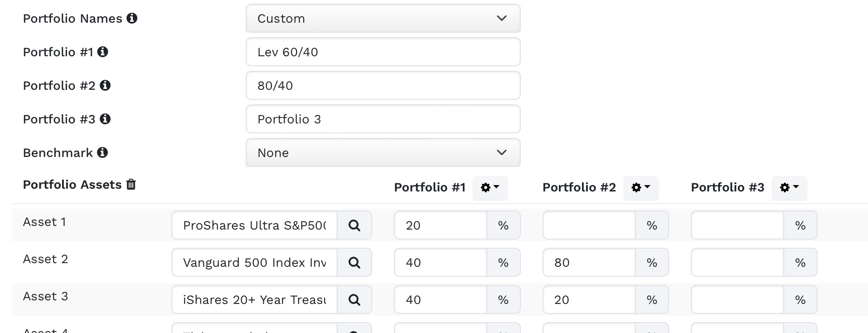Click the empty Asset 1 Portfolio #3 allocation field
Screen dimensions: 868x333
click(x=737, y=225)
